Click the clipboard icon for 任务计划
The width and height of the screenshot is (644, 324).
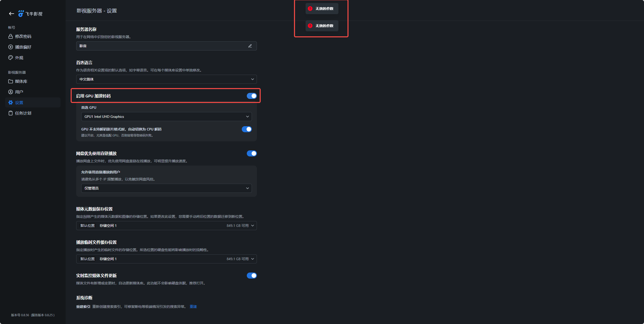tap(11, 113)
